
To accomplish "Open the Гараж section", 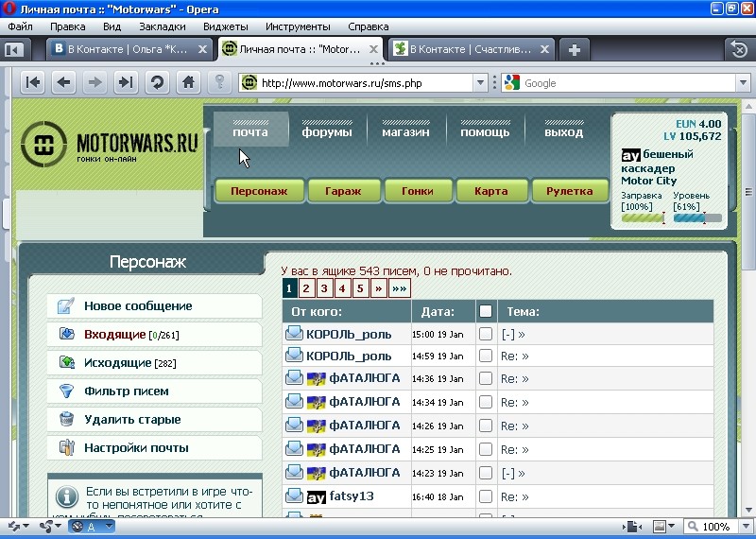I will pyautogui.click(x=343, y=191).
